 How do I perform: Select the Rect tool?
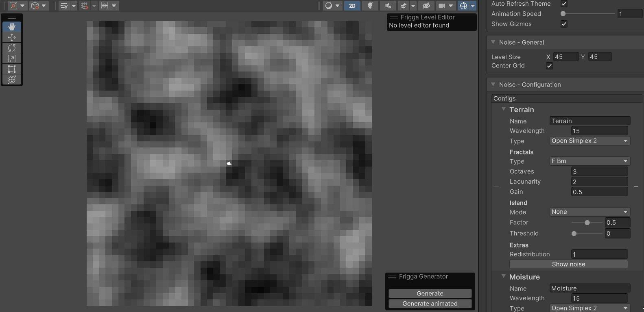[x=12, y=69]
